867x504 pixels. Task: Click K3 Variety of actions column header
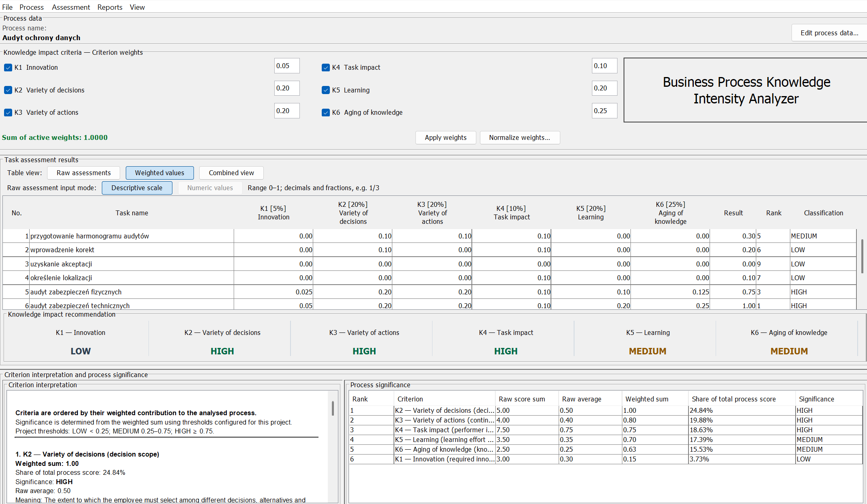[432, 213]
